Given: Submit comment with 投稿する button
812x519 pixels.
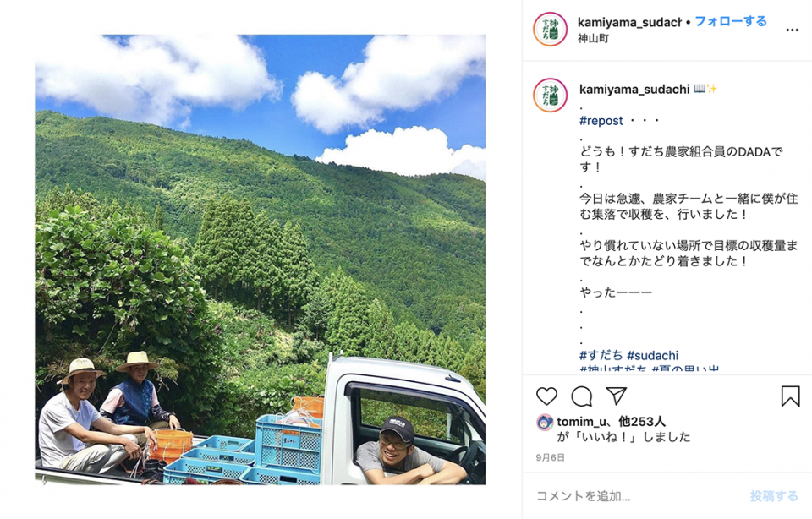Looking at the screenshot, I should [x=774, y=496].
